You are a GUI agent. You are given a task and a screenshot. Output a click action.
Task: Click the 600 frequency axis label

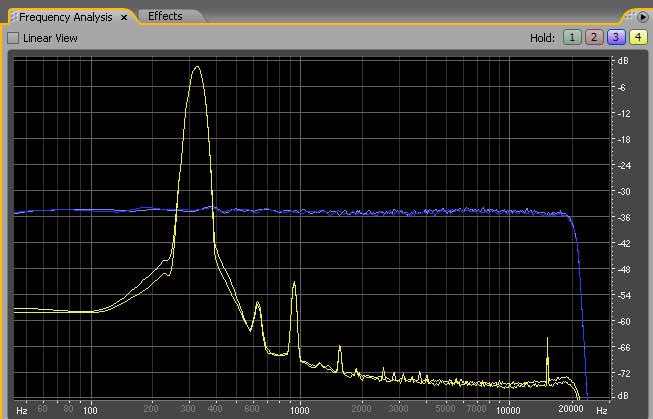point(252,409)
